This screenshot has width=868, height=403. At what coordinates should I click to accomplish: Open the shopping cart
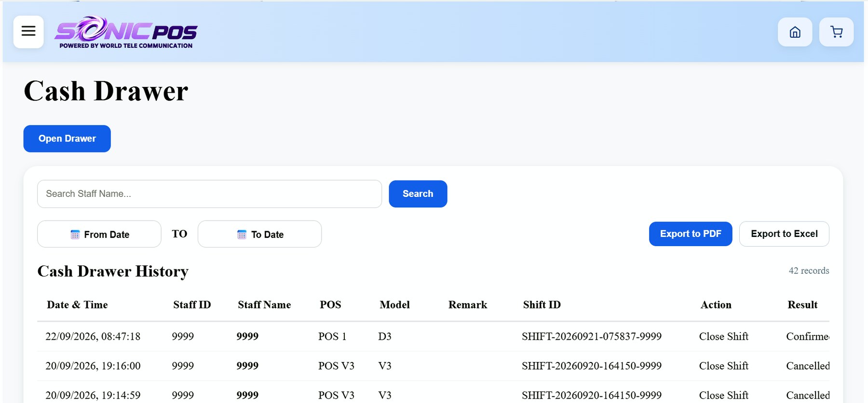tap(836, 32)
